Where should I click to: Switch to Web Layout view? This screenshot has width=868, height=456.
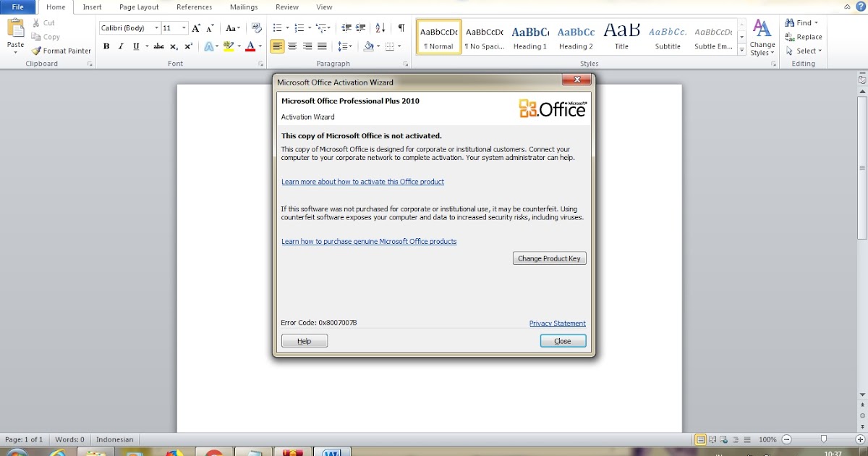(x=725, y=439)
